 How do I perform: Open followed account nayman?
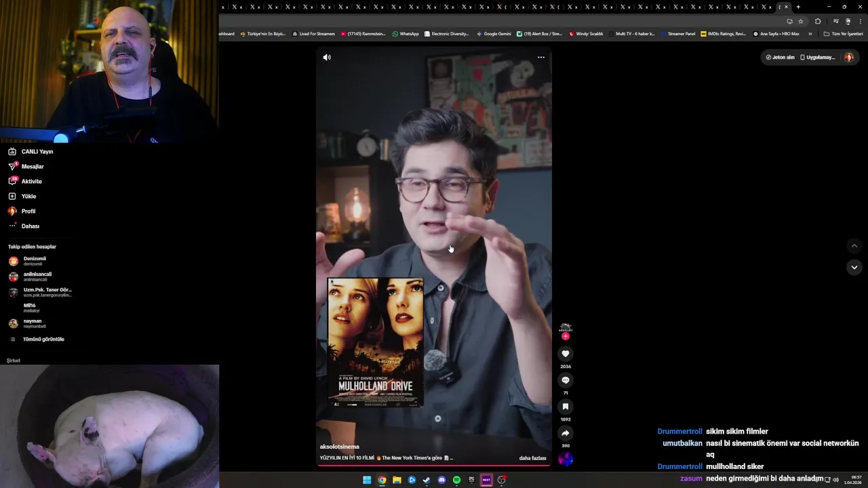click(x=27, y=323)
